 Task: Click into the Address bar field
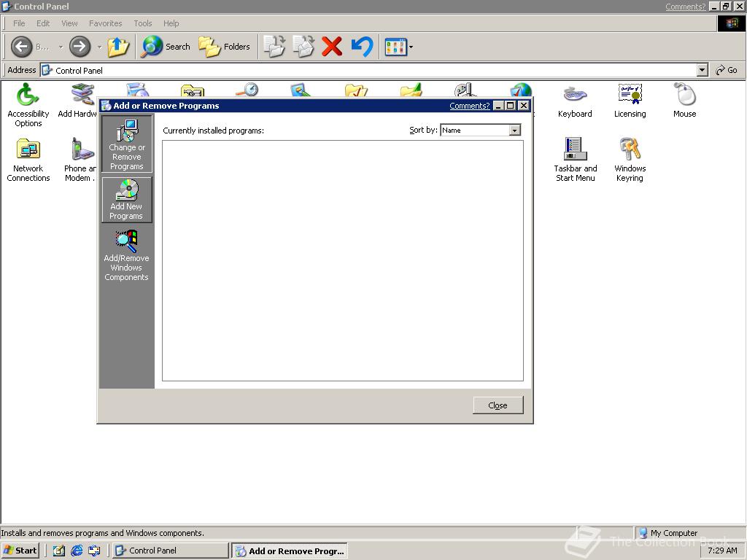368,70
